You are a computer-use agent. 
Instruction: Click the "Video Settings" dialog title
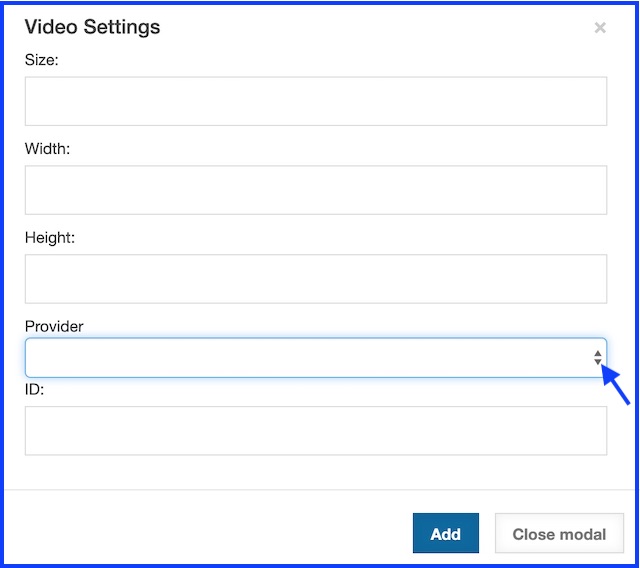[x=92, y=27]
